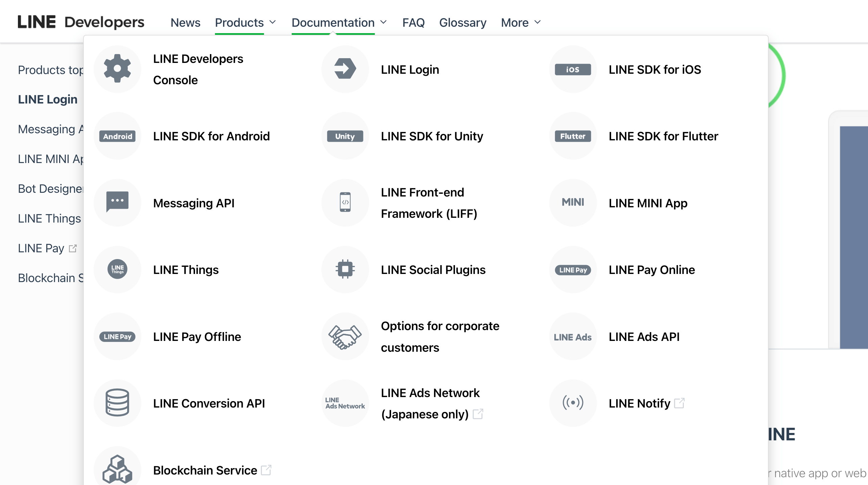This screenshot has width=868, height=485.
Task: Open the News menu item
Action: [185, 22]
